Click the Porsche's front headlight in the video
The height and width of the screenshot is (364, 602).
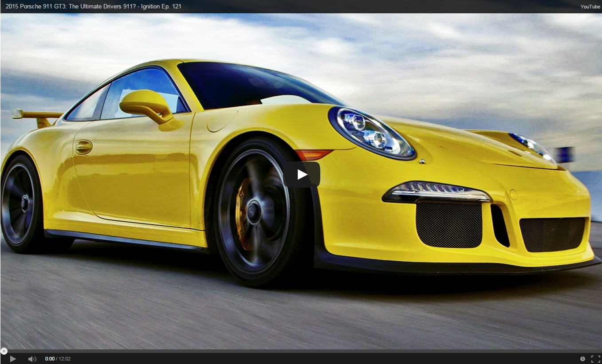[x=370, y=132]
